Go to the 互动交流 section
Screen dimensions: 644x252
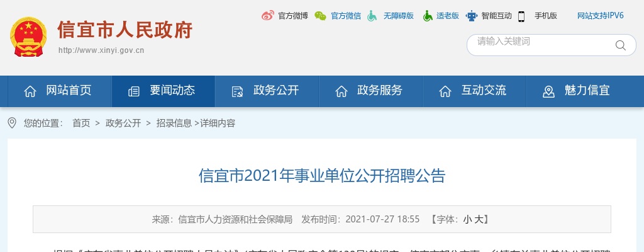pyautogui.click(x=474, y=91)
